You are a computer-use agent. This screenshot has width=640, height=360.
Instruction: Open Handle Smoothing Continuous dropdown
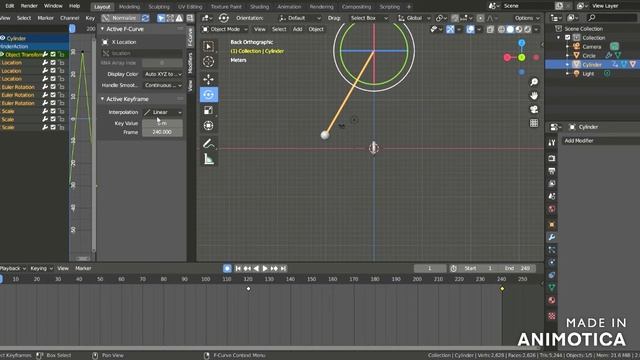163,85
